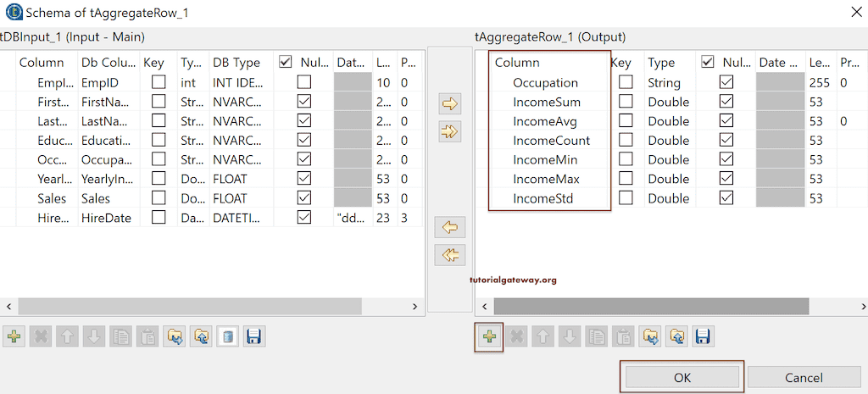Copy selected columns to input (single left arrow)
Image resolution: width=868 pixels, height=394 pixels.
click(x=450, y=227)
